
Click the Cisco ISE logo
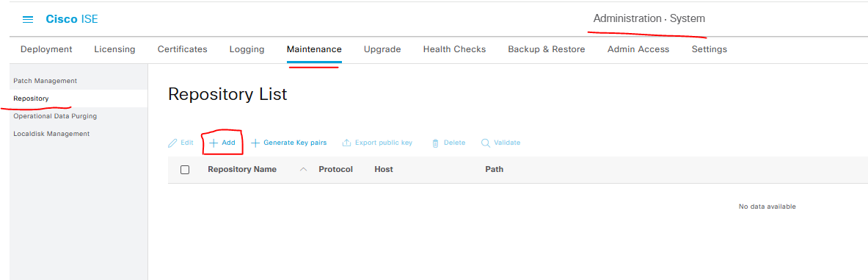tap(72, 19)
